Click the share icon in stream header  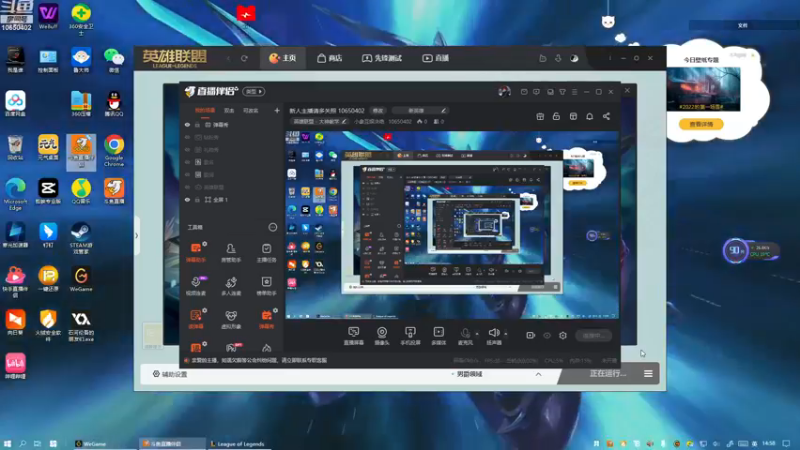click(x=606, y=116)
